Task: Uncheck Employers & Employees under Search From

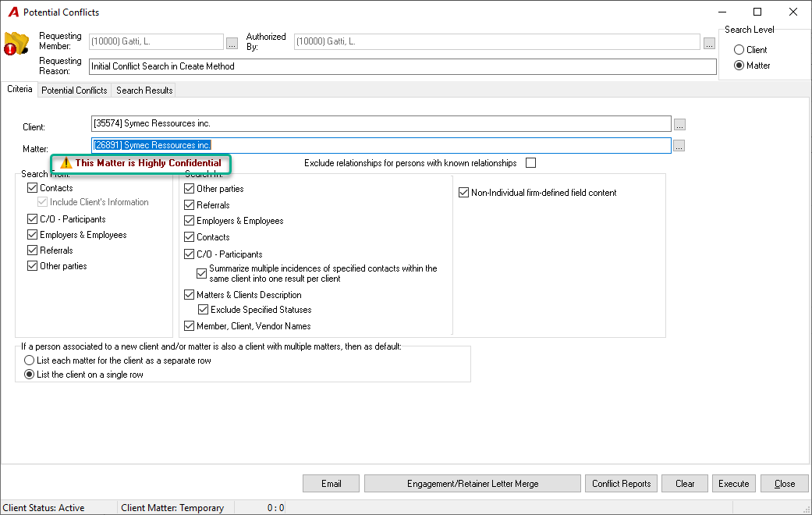Action: point(32,235)
